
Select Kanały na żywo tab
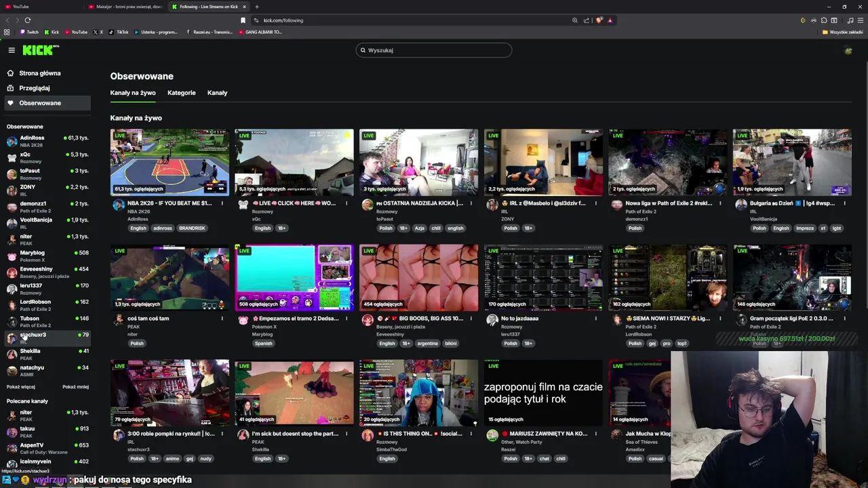(133, 93)
